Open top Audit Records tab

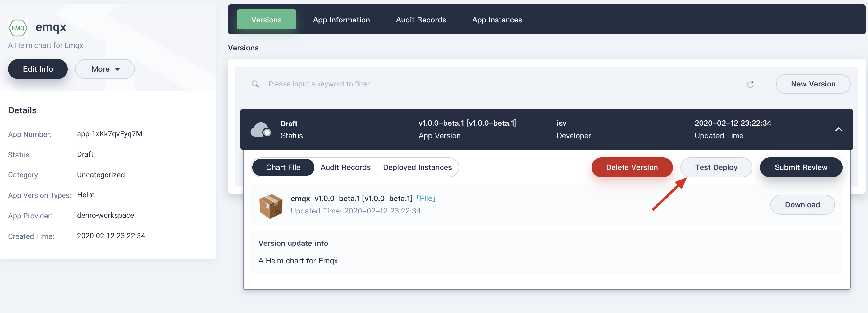[x=421, y=20]
